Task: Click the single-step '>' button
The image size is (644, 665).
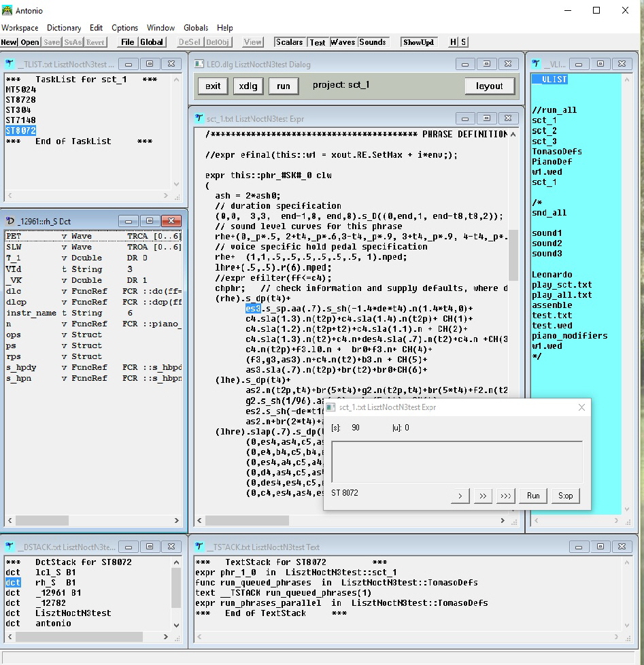Action: (460, 496)
